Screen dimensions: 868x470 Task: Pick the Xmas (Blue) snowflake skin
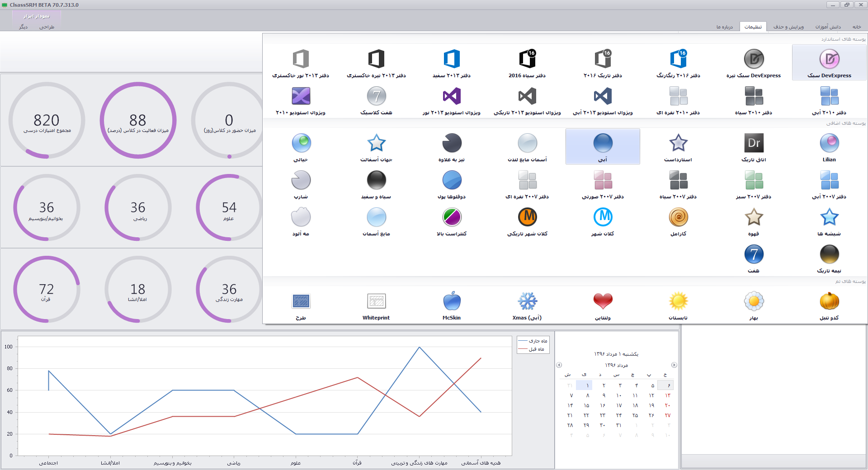(x=527, y=305)
